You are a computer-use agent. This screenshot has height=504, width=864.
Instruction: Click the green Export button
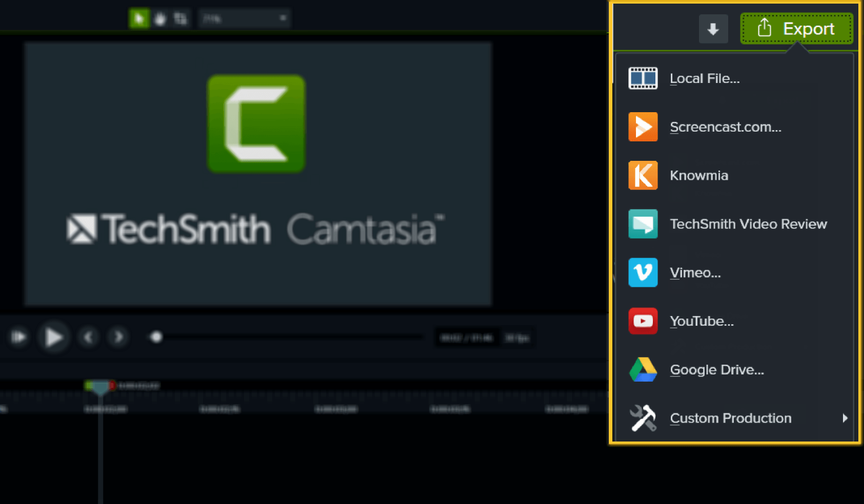pyautogui.click(x=797, y=29)
